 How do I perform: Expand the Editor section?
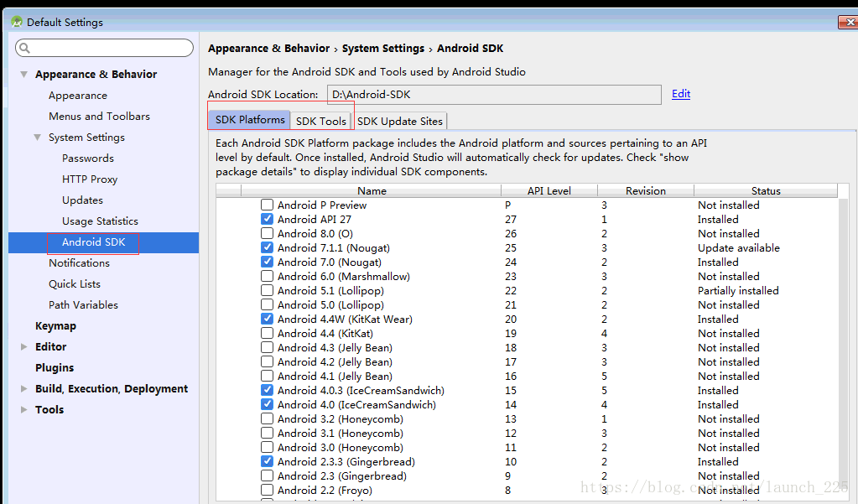click(23, 346)
